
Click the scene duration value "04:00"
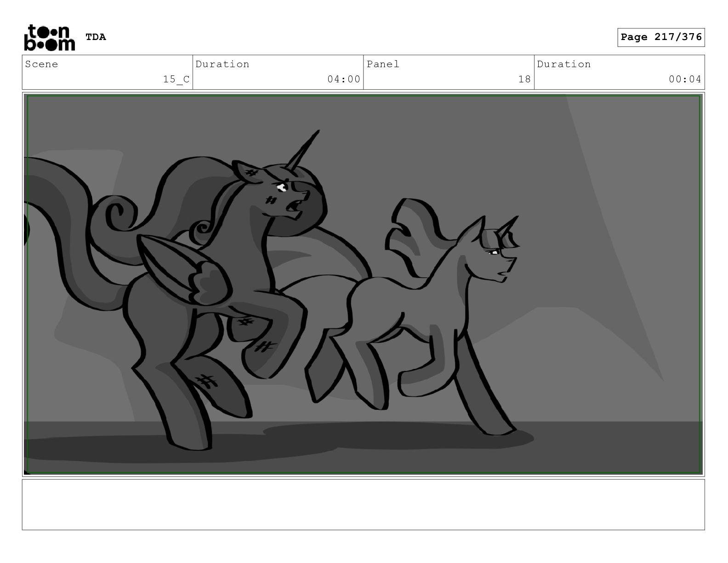pyautogui.click(x=344, y=79)
